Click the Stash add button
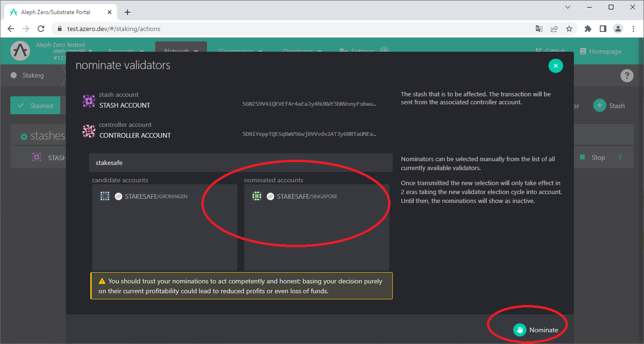Image resolution: width=644 pixels, height=344 pixels. click(609, 106)
